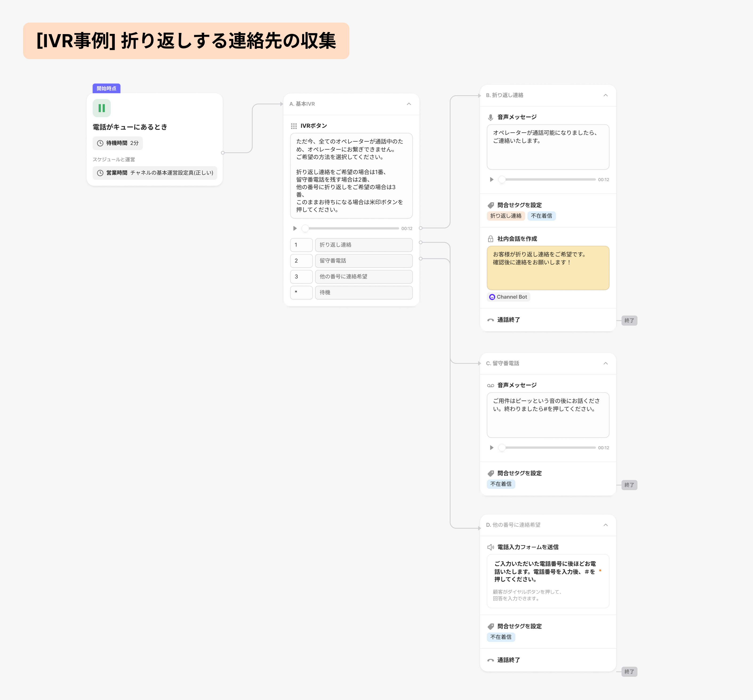Click the voicemail icon in C. 留守番電話
The height and width of the screenshot is (700, 753).
(491, 385)
